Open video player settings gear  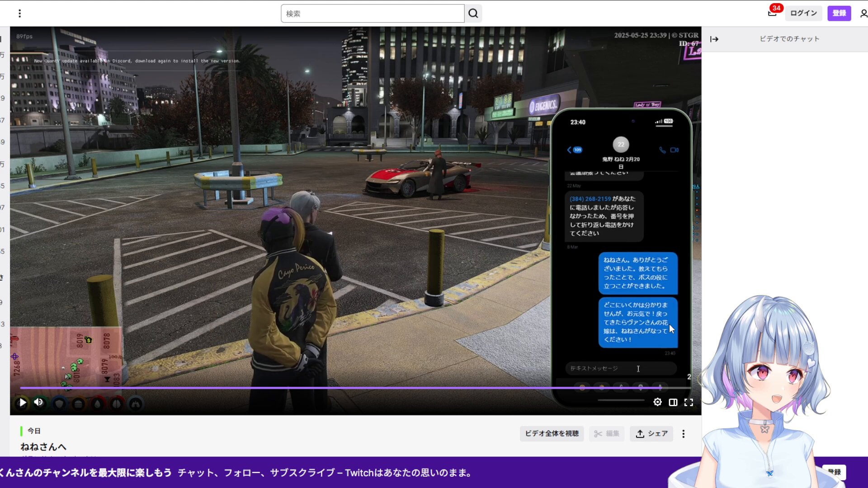tap(657, 402)
